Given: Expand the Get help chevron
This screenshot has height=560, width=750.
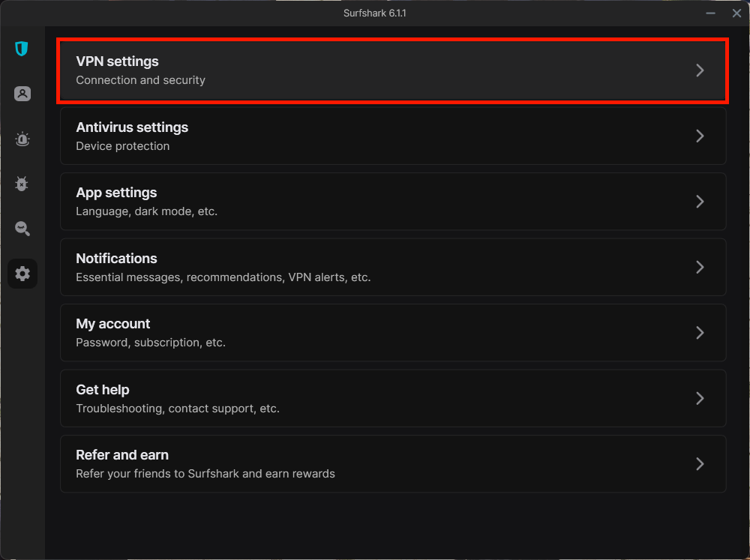Looking at the screenshot, I should tap(700, 398).
